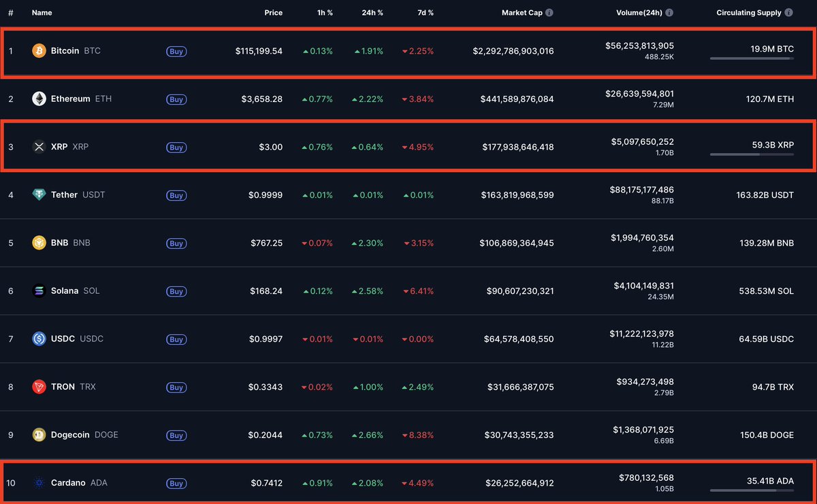817x504 pixels.
Task: Select the Solana logo icon
Action: click(39, 291)
